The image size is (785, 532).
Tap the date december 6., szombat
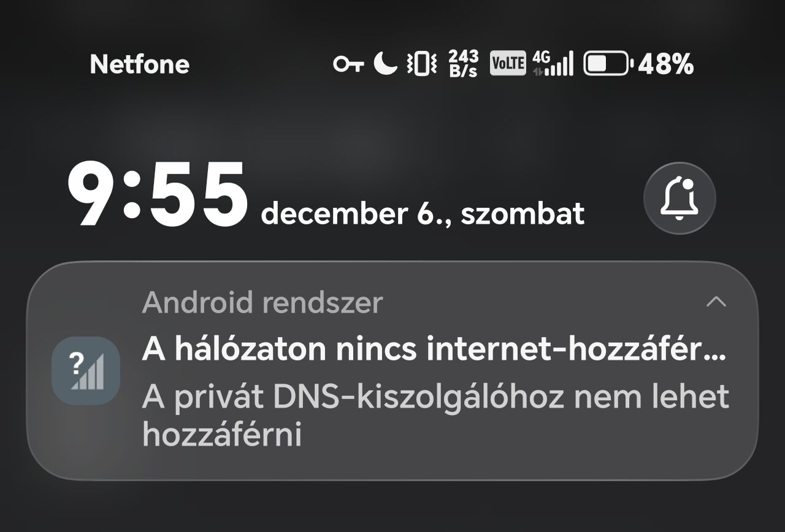[423, 214]
